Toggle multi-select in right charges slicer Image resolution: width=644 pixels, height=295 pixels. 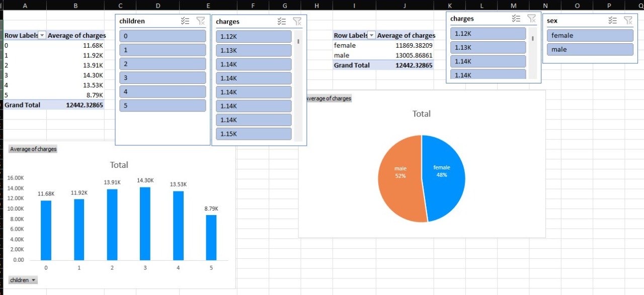[x=516, y=19]
